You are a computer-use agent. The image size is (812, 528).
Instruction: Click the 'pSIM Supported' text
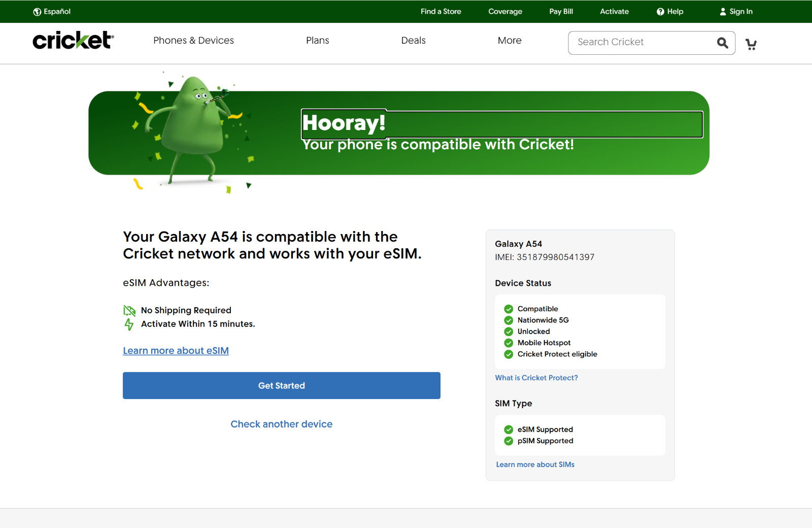pyautogui.click(x=546, y=441)
